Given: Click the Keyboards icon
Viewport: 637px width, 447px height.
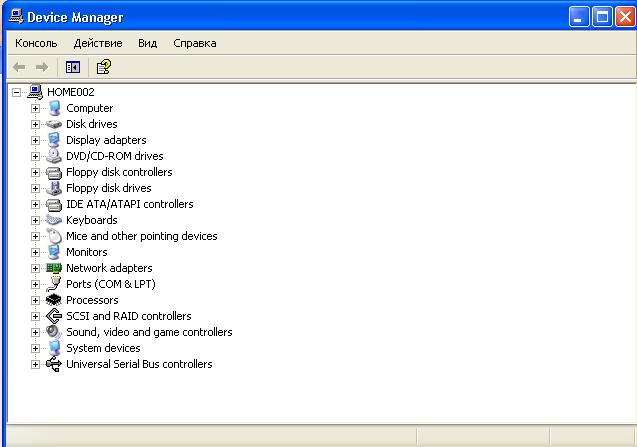Looking at the screenshot, I should 54,220.
